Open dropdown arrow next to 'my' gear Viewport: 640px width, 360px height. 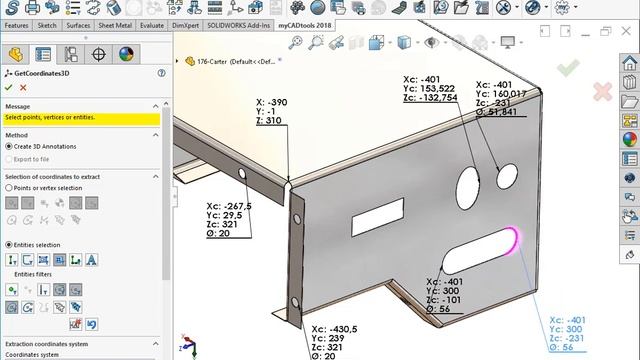pyautogui.click(x=576, y=7)
